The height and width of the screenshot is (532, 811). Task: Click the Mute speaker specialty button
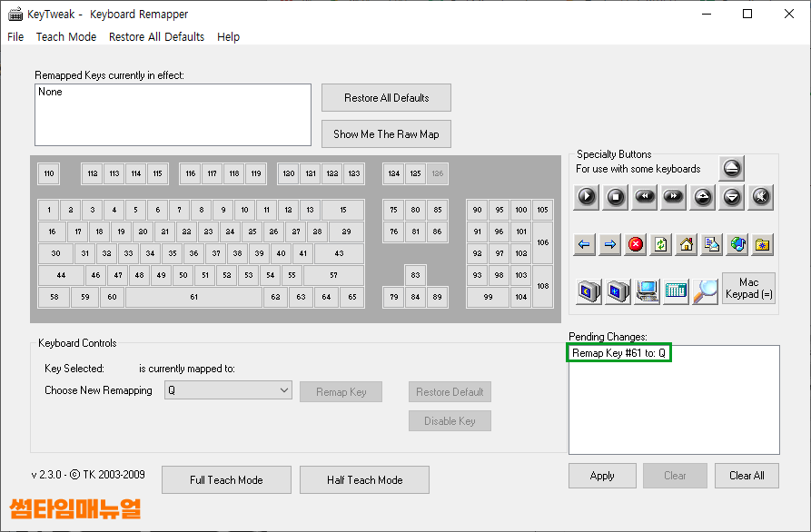[x=761, y=197]
